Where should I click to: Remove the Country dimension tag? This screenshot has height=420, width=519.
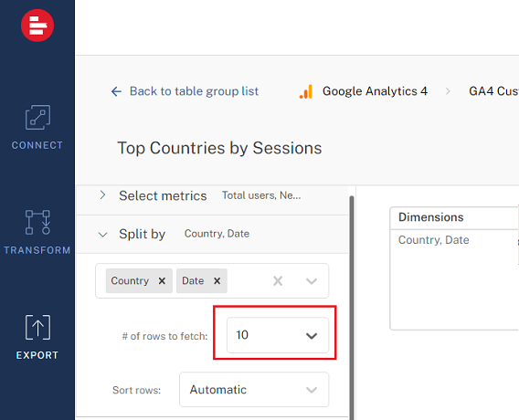(162, 281)
